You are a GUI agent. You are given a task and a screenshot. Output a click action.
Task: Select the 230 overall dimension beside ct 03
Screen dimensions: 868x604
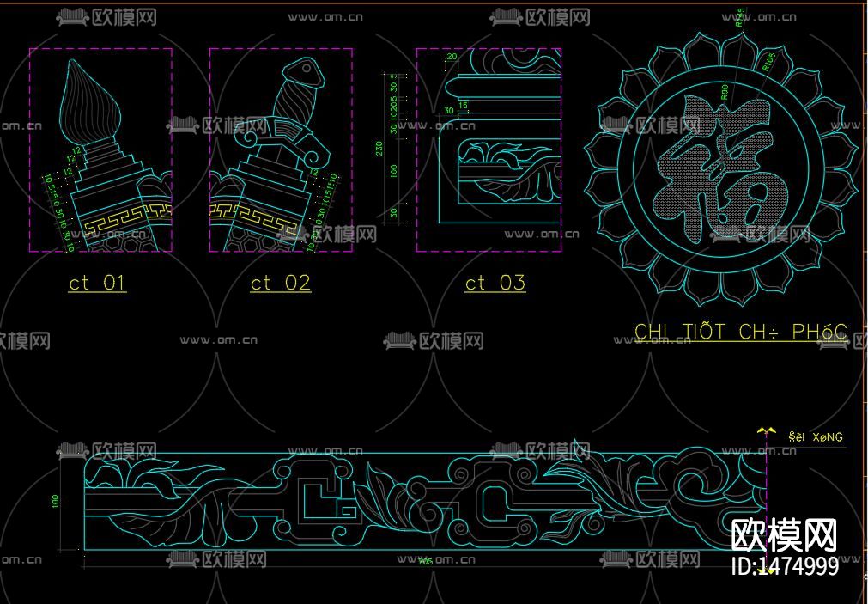point(379,148)
